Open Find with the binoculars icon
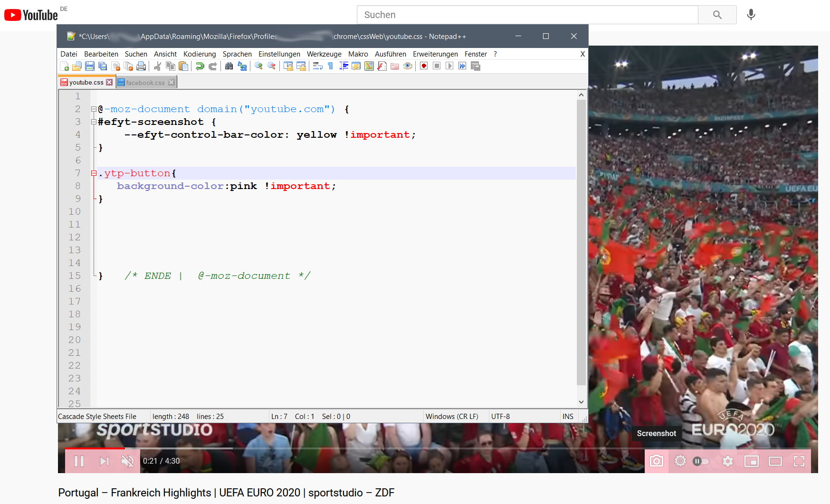 tap(229, 66)
